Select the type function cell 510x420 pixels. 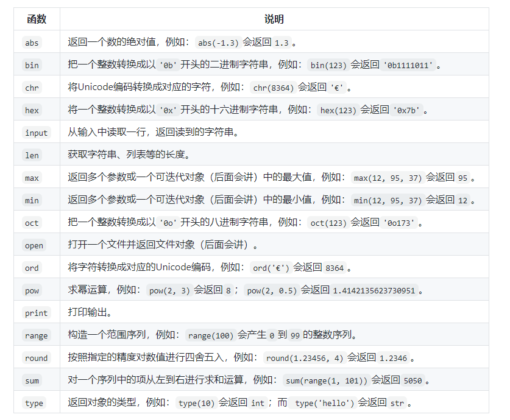point(34,402)
